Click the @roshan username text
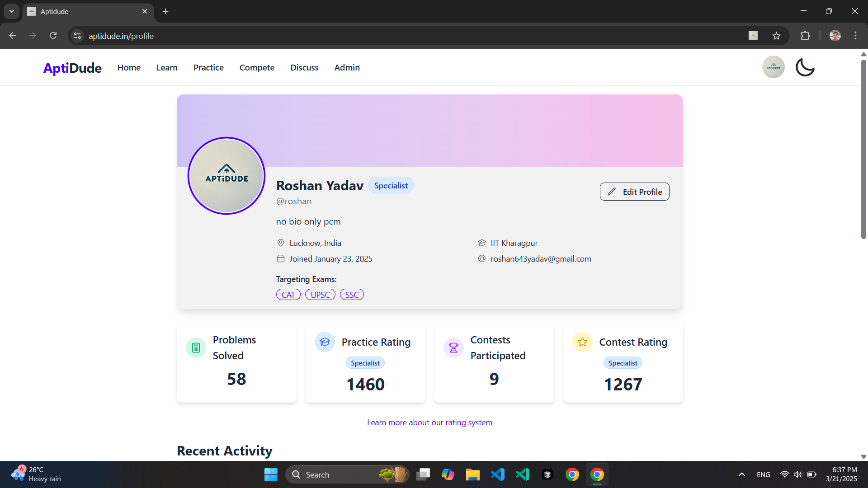Viewport: 868px width, 488px height. pos(294,201)
